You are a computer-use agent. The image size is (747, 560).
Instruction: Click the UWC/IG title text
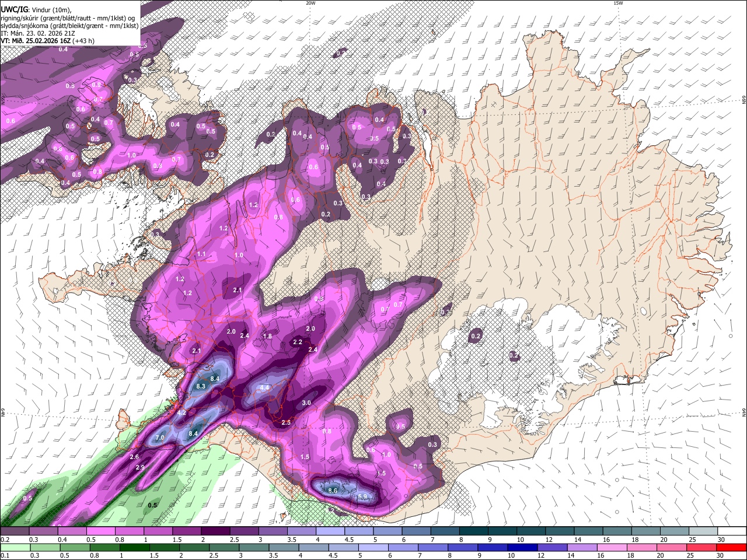[x=13, y=10]
